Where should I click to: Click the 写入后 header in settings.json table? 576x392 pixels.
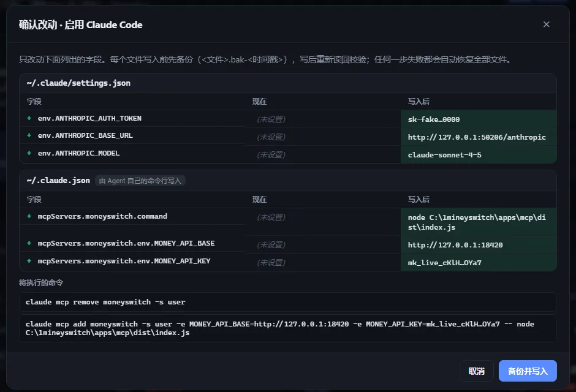pyautogui.click(x=419, y=101)
